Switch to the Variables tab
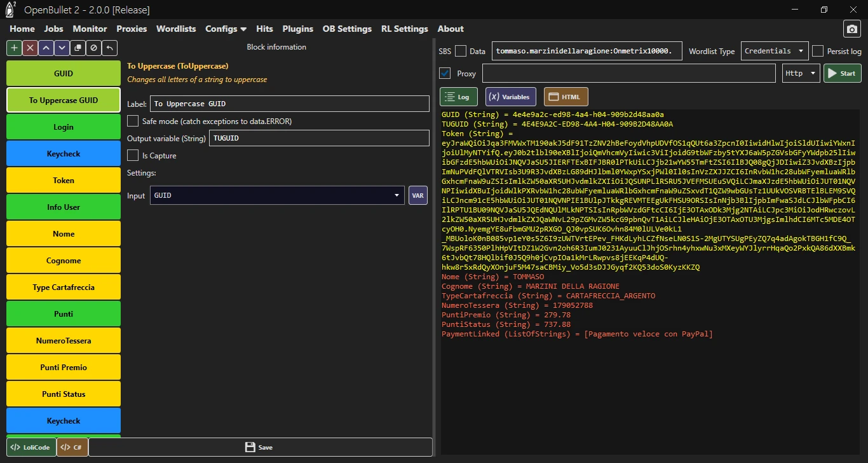The width and height of the screenshot is (868, 463). click(511, 97)
